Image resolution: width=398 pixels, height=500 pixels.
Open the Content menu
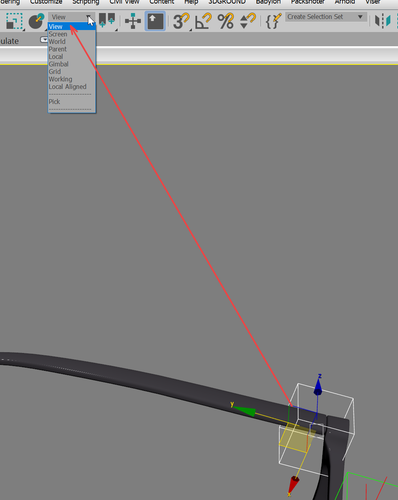click(162, 2)
